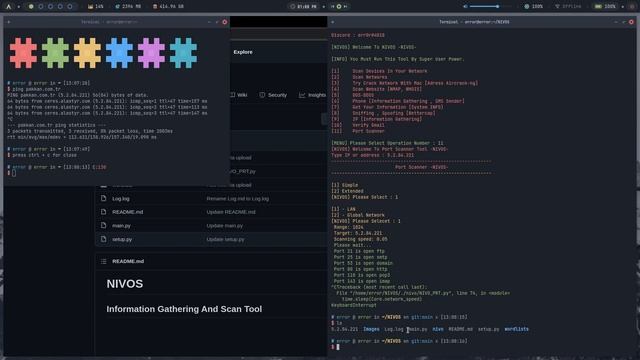Switch to the second workspace circle

coord(41,7)
